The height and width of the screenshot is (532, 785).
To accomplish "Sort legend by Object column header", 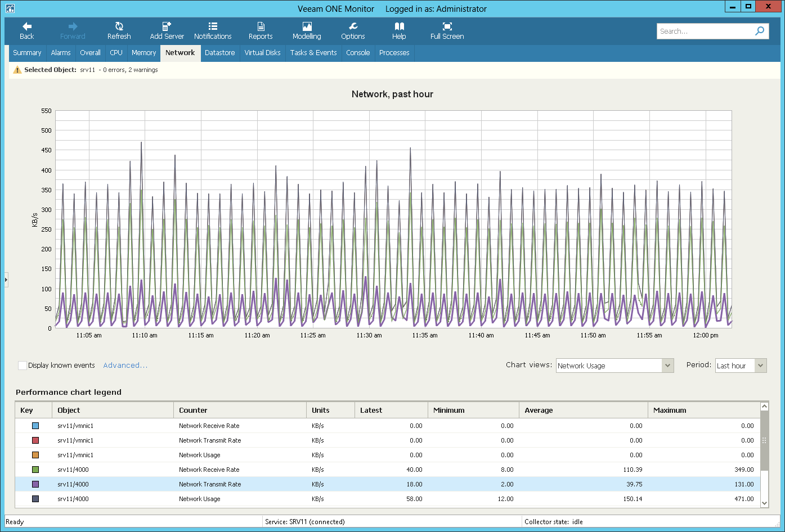I will (x=113, y=411).
